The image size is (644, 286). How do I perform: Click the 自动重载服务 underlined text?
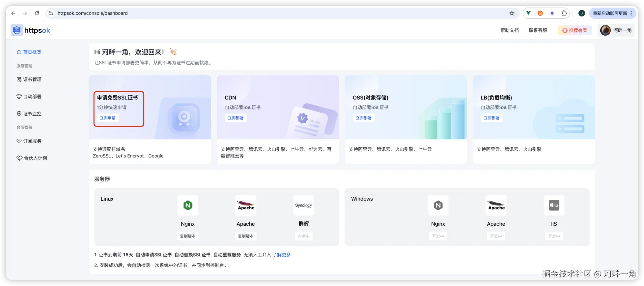(227, 255)
